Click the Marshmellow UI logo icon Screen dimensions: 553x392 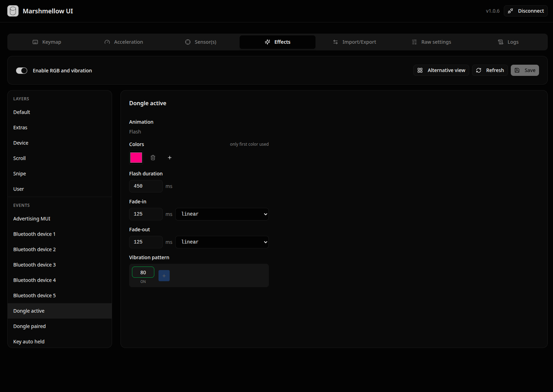13,11
